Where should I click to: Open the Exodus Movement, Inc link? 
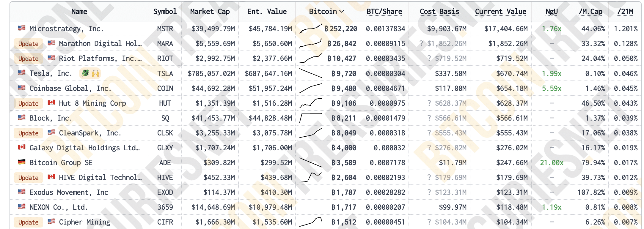(x=69, y=192)
